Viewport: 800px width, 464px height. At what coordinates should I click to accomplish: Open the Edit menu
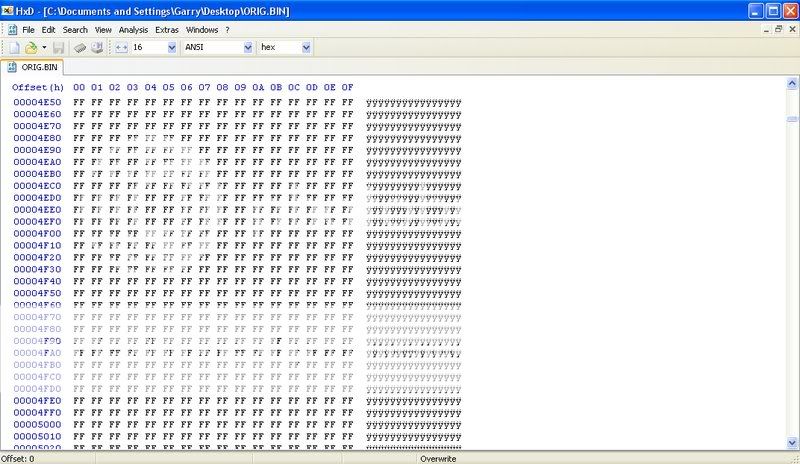point(48,30)
